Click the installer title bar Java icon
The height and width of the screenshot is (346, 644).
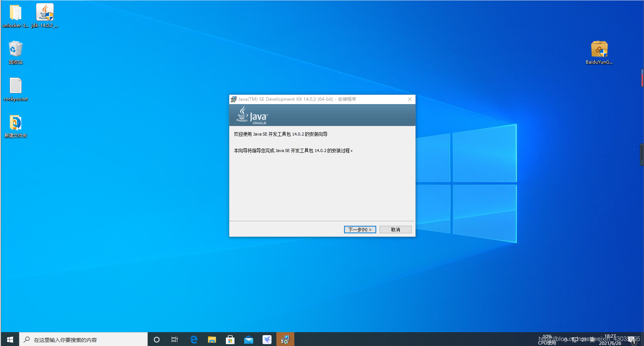[233, 99]
